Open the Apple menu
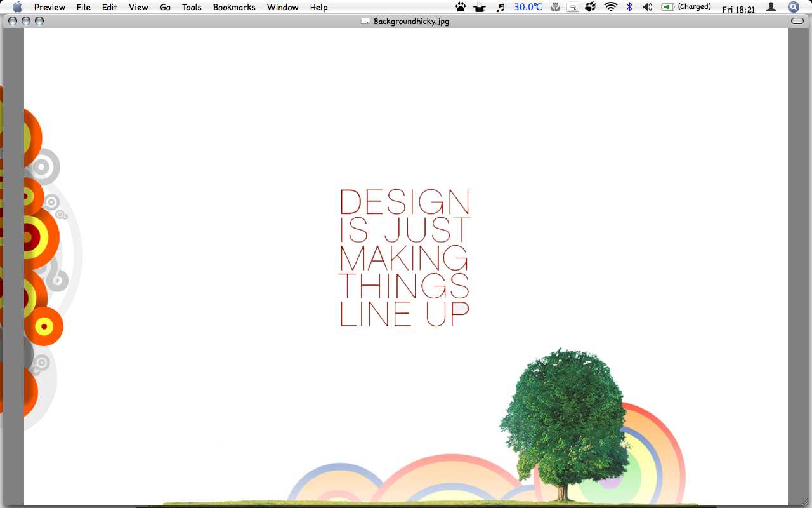The image size is (812, 508). click(17, 7)
